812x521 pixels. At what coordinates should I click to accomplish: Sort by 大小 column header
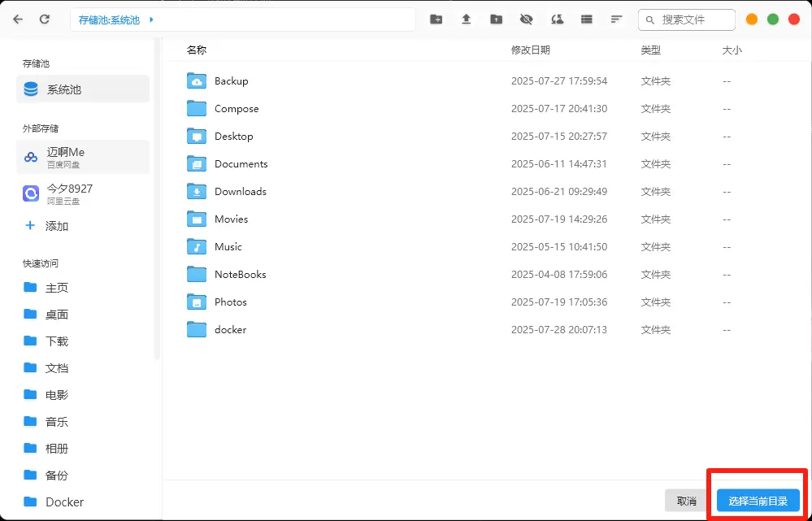pos(732,50)
